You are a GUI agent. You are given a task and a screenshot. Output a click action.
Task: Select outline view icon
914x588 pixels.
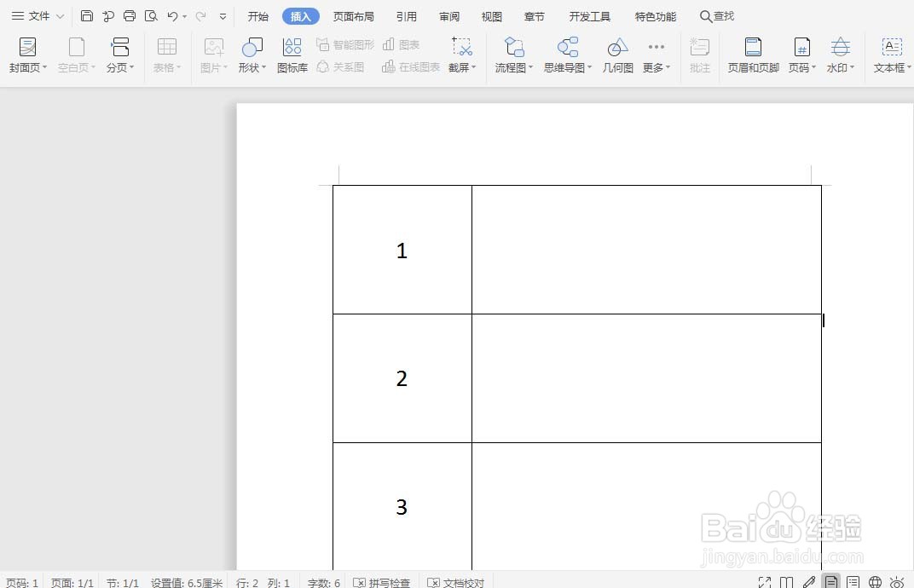[853, 581]
